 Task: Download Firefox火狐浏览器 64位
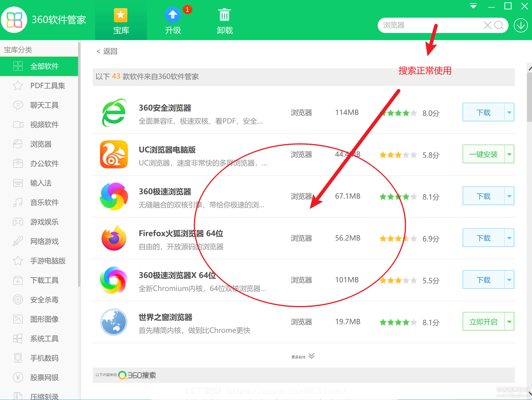pyautogui.click(x=483, y=238)
